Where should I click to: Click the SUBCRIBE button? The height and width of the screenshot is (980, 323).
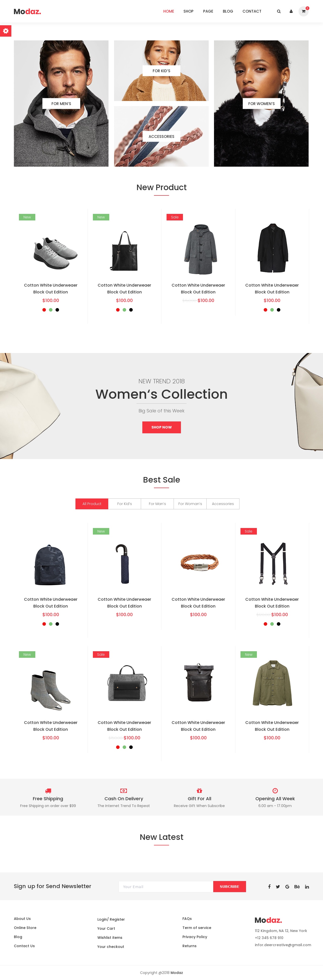(x=230, y=886)
